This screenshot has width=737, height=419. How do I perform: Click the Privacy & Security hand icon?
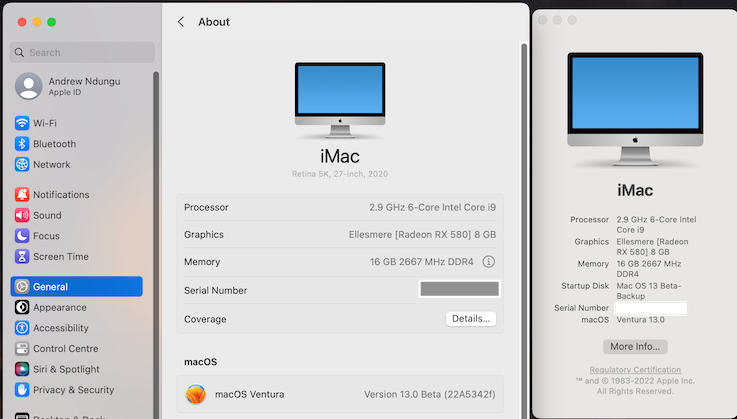(x=22, y=390)
